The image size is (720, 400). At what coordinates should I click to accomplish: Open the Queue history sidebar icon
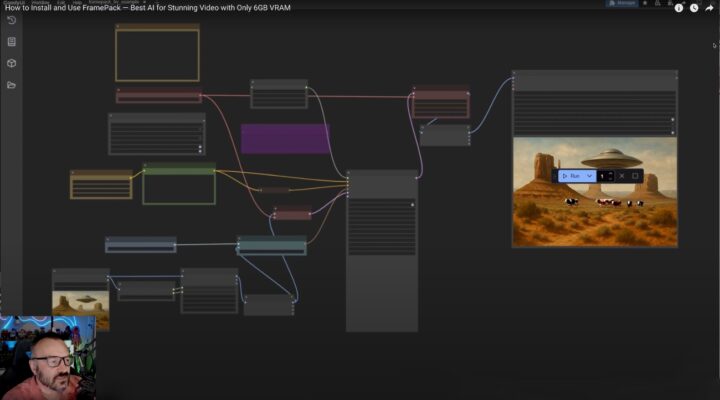pos(11,20)
